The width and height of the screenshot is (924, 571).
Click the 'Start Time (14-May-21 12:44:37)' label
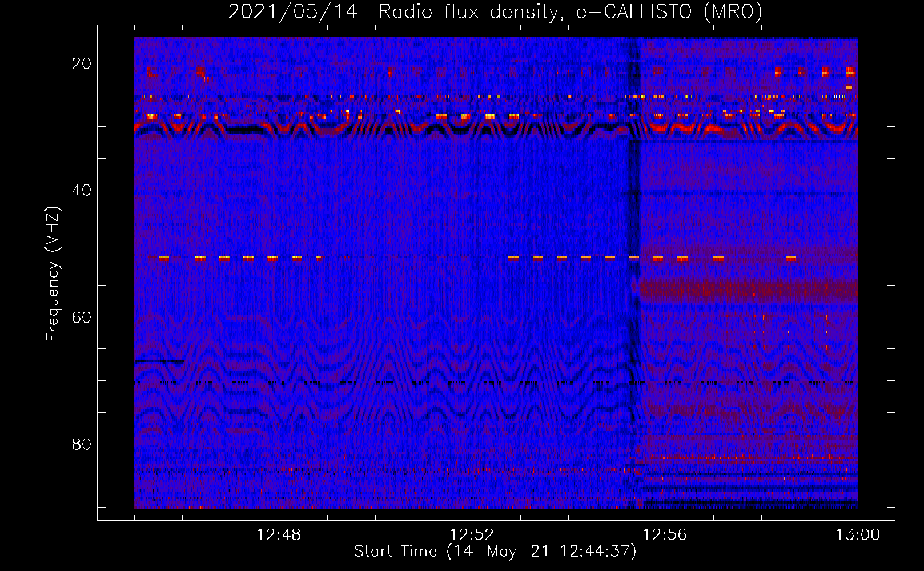pyautogui.click(x=495, y=552)
